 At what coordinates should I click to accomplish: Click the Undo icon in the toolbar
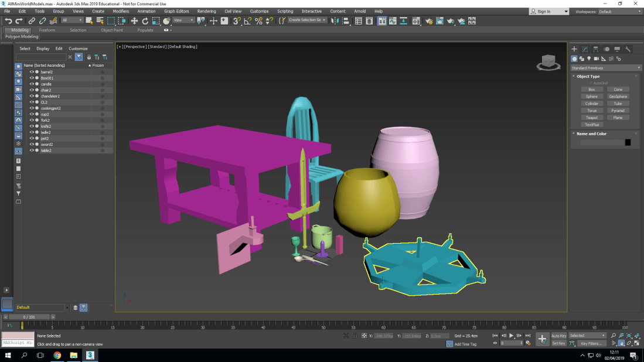(x=9, y=21)
